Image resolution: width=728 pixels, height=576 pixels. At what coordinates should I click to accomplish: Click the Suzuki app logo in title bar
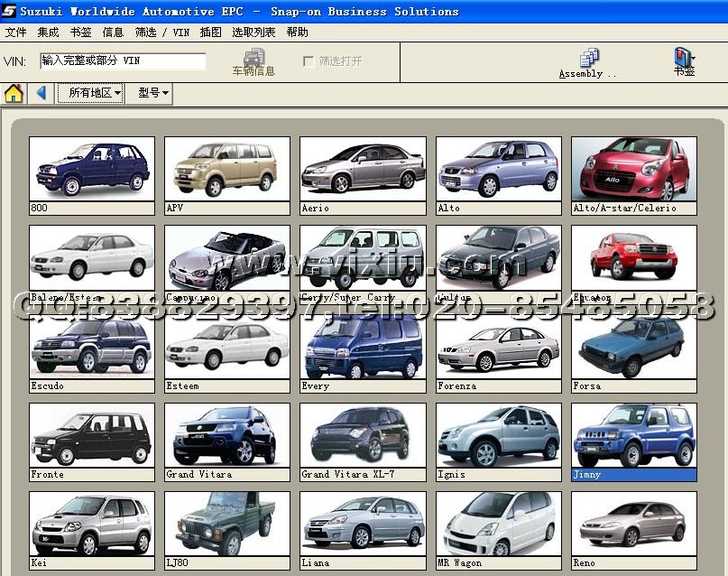tap(9, 12)
